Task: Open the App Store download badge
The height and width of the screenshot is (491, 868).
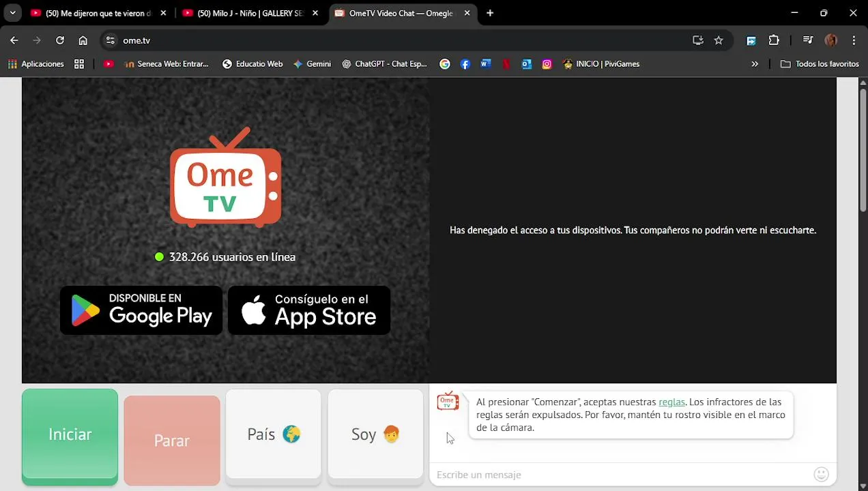Action: (x=309, y=310)
